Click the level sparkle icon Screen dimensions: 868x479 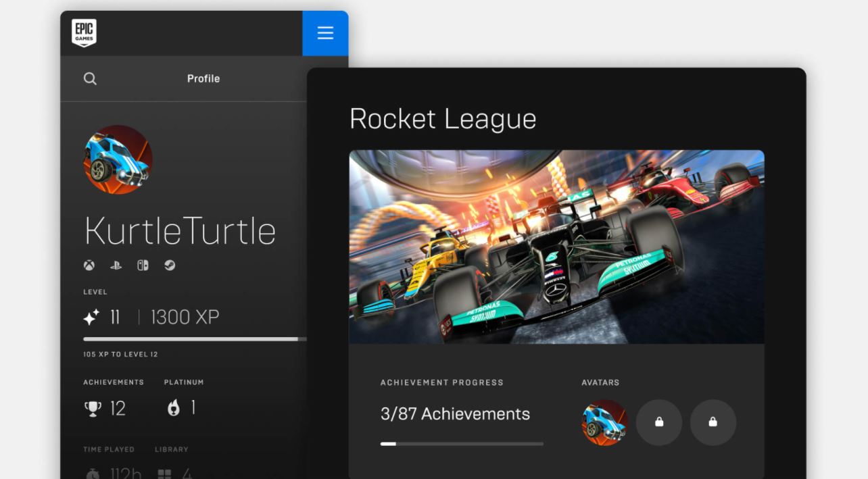[91, 317]
